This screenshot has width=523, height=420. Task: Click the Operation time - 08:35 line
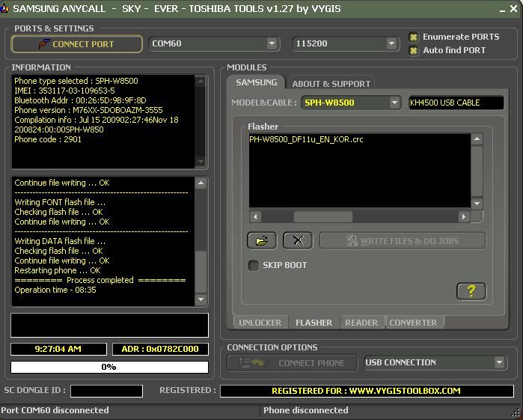pos(55,290)
